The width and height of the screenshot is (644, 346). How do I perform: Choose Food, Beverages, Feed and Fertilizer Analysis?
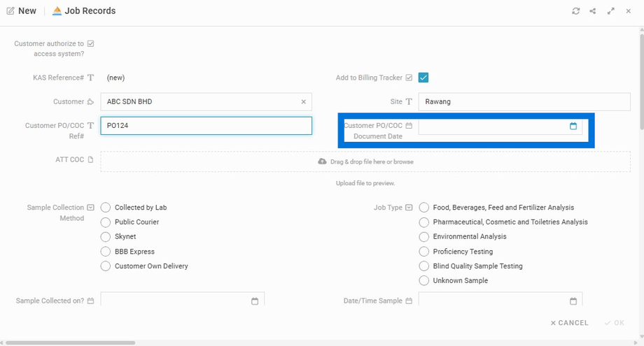pyautogui.click(x=424, y=208)
